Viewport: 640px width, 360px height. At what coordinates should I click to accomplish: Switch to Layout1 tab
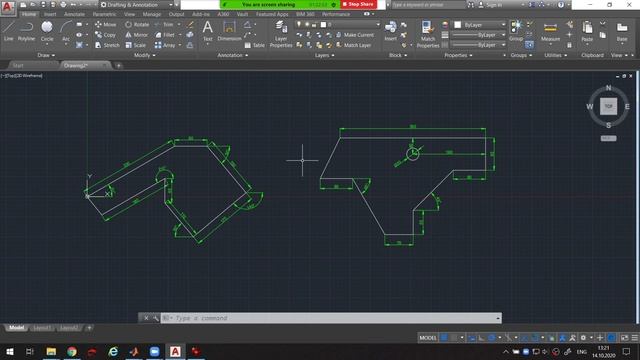pos(42,328)
